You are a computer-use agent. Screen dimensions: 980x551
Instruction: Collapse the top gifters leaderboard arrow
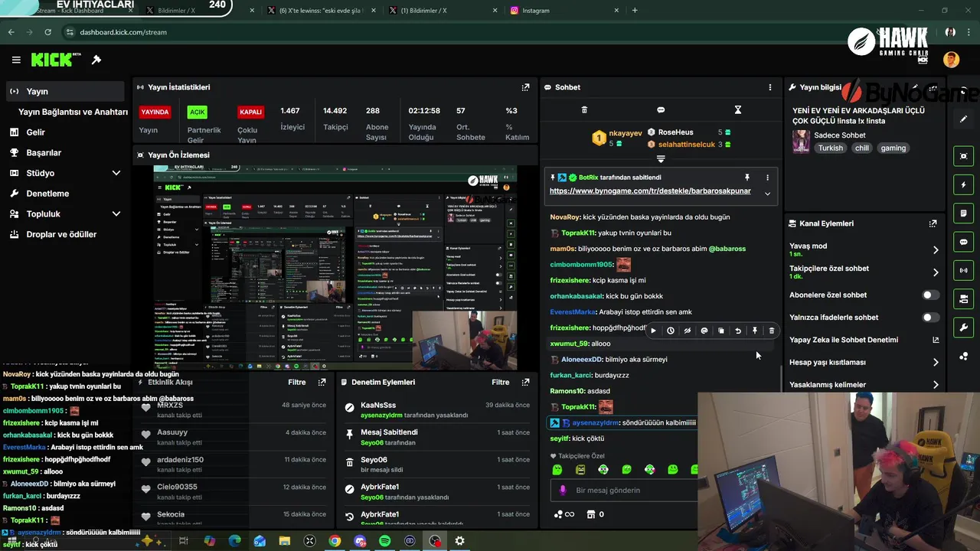[661, 159]
